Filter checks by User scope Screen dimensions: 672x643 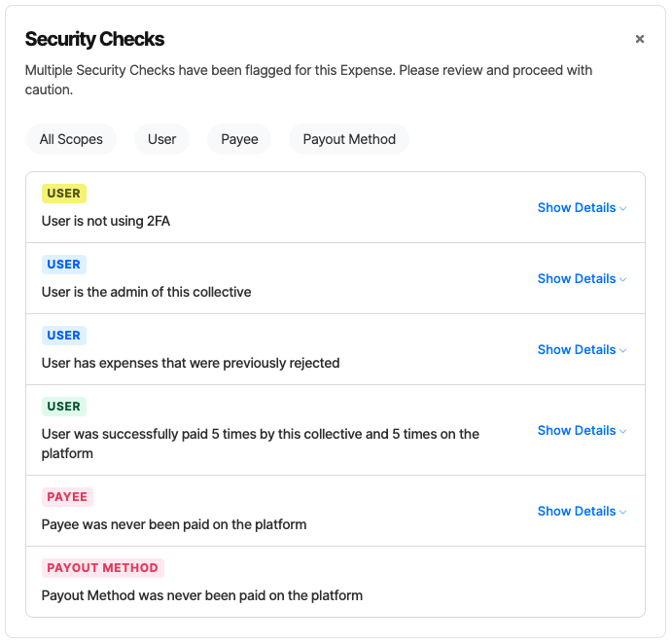tap(162, 139)
